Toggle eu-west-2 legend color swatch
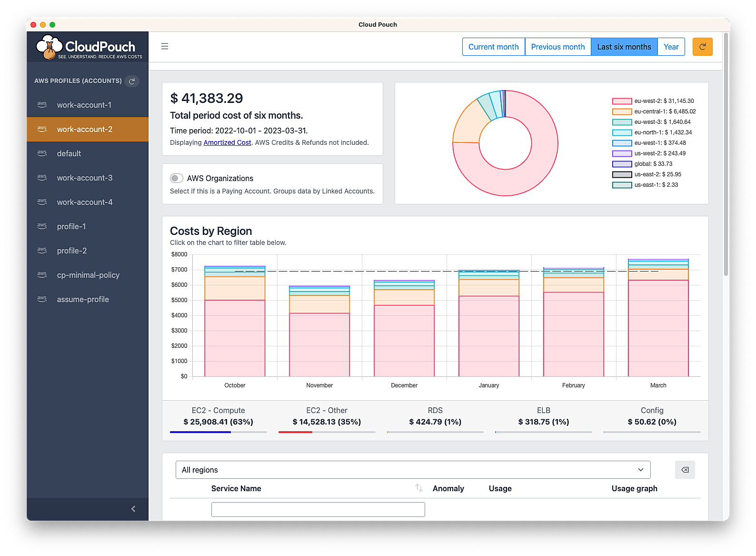The height and width of the screenshot is (556, 756). click(622, 101)
